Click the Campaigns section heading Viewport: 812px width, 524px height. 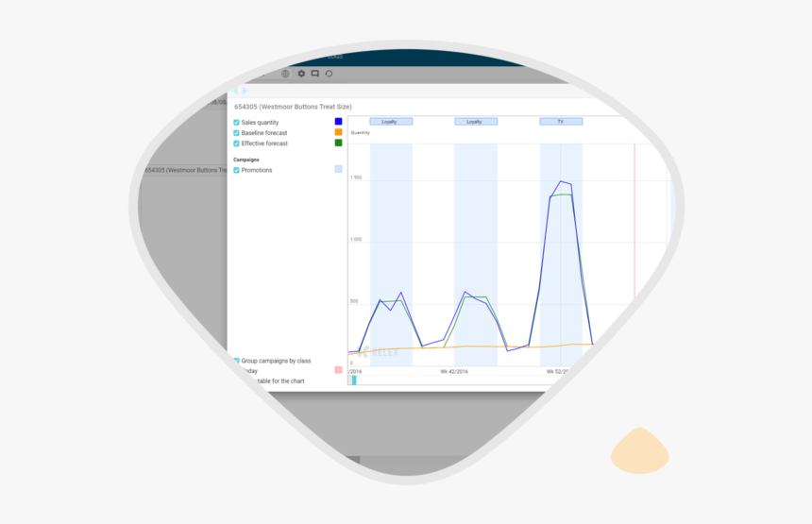point(246,160)
